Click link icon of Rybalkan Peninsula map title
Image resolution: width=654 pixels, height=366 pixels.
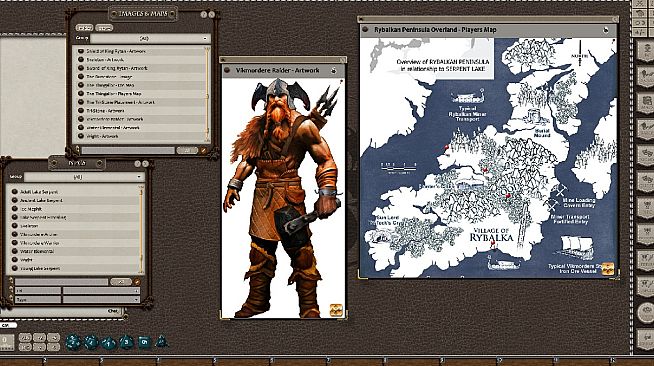pos(365,30)
